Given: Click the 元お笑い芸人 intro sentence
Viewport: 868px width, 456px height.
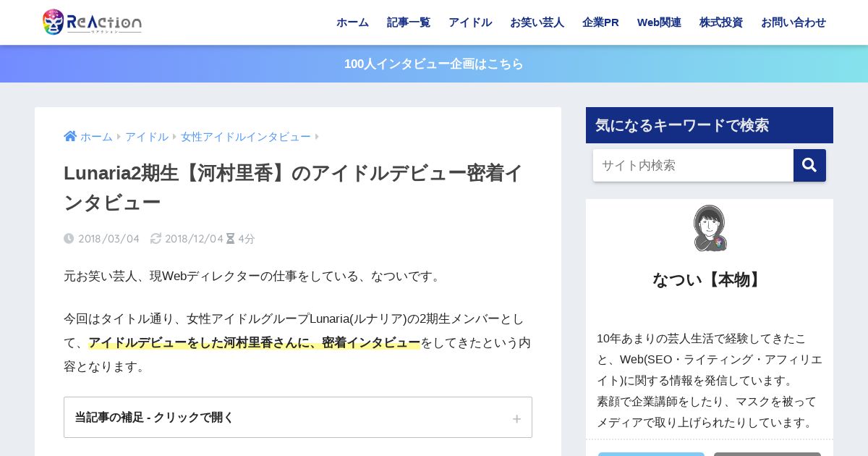Looking at the screenshot, I should [x=252, y=276].
